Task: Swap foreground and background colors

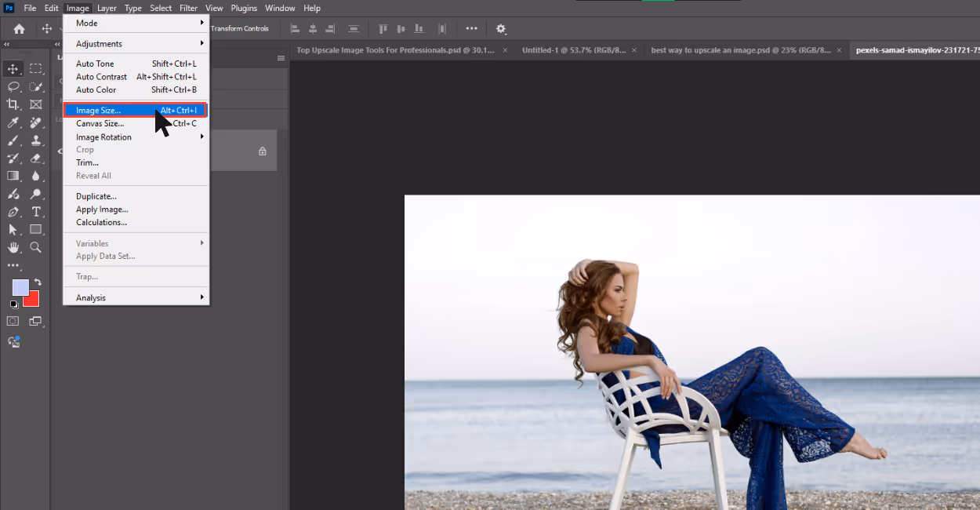Action: (x=37, y=282)
